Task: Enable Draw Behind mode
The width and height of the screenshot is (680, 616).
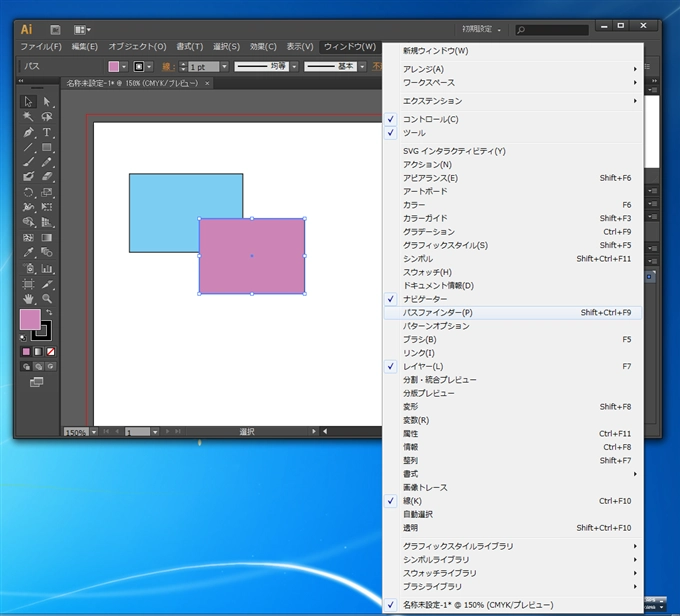Action: pos(39,367)
